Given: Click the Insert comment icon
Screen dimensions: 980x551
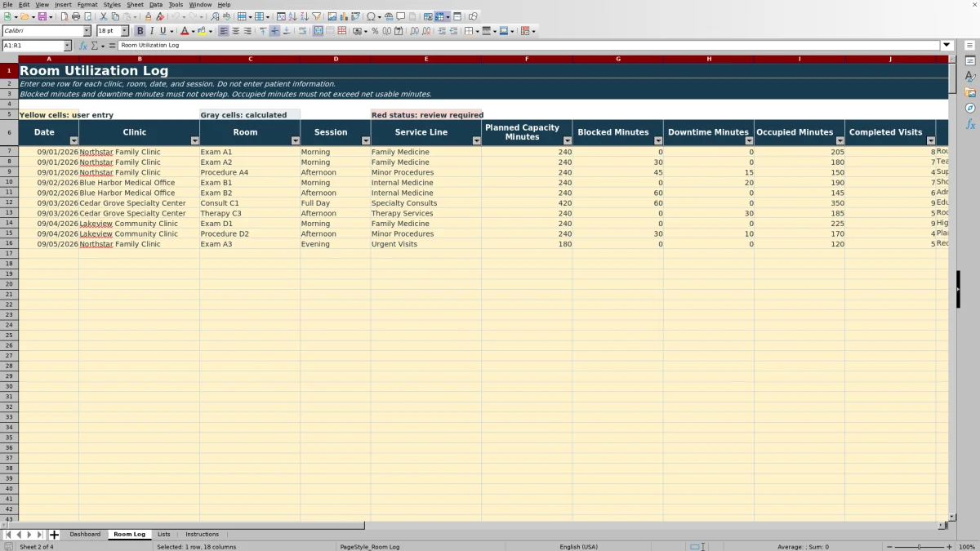Looking at the screenshot, I should pyautogui.click(x=401, y=16).
